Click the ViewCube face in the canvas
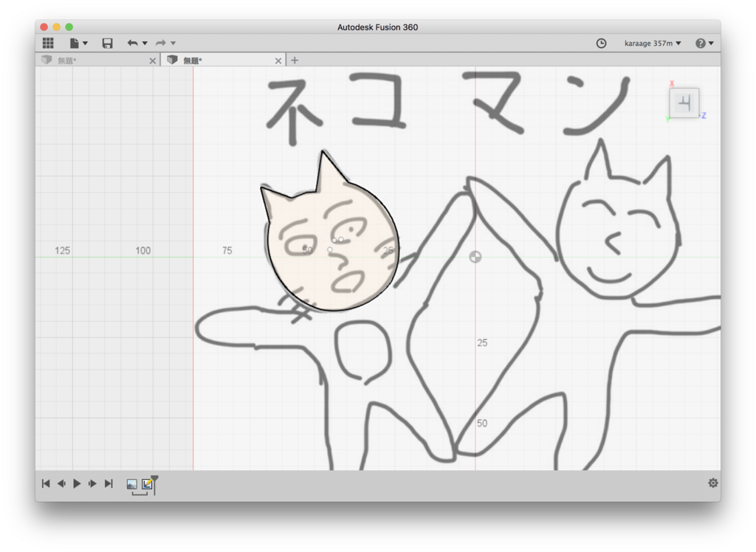 pyautogui.click(x=684, y=103)
